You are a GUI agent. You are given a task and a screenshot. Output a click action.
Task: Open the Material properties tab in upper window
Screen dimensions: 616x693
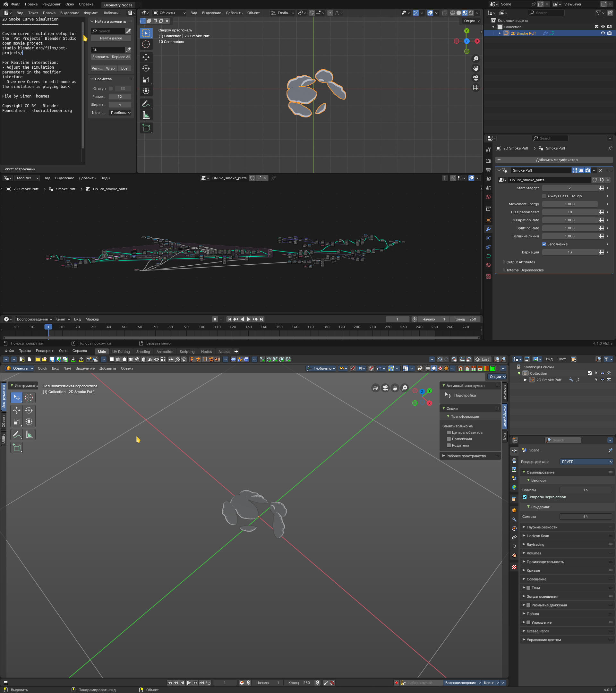click(488, 265)
